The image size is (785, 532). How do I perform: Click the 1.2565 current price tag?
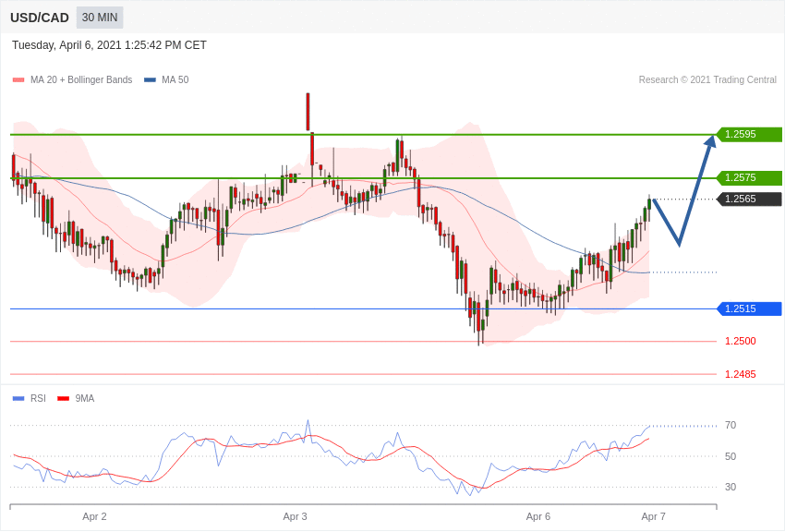pos(749,199)
